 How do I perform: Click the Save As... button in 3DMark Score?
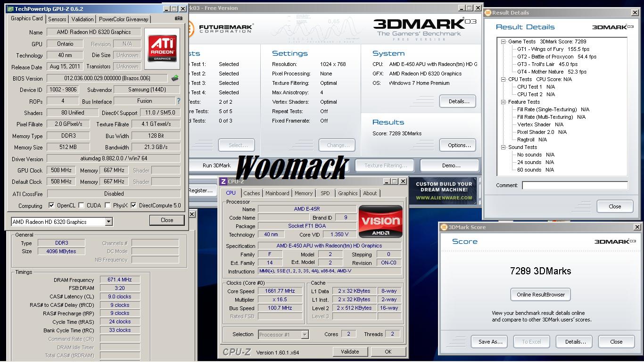[x=490, y=342]
